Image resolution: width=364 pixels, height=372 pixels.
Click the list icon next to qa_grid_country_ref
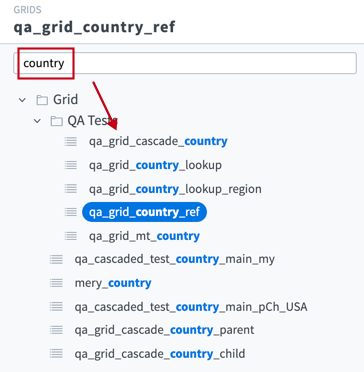[71, 212]
